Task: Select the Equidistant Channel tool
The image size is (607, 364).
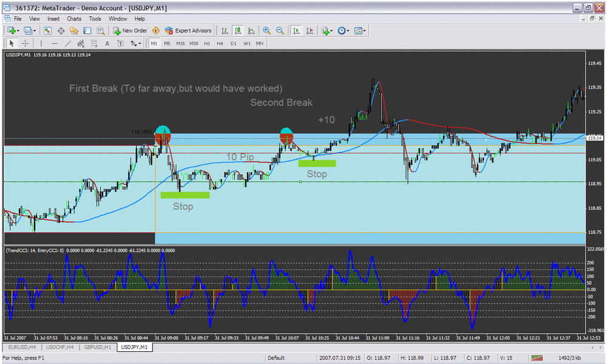Action: tap(81, 43)
